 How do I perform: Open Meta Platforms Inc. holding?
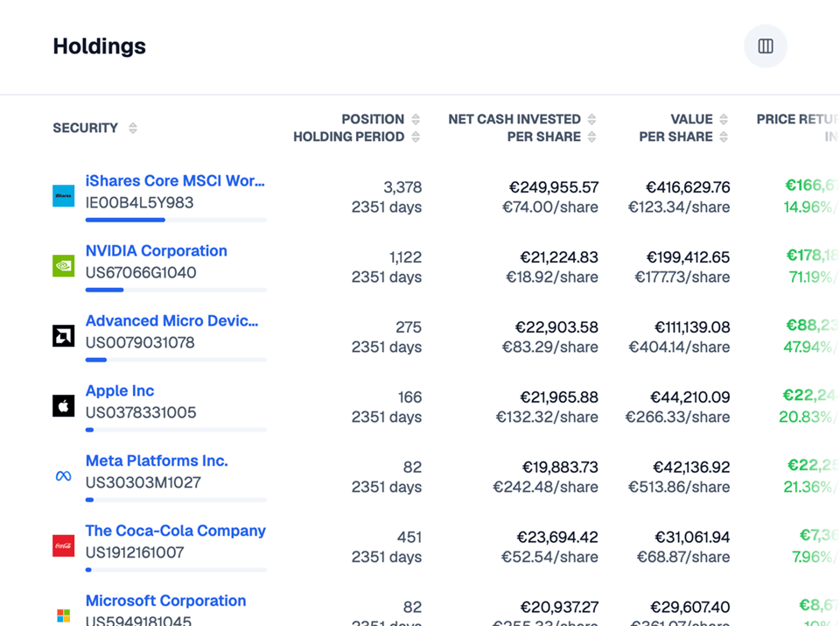[157, 461]
